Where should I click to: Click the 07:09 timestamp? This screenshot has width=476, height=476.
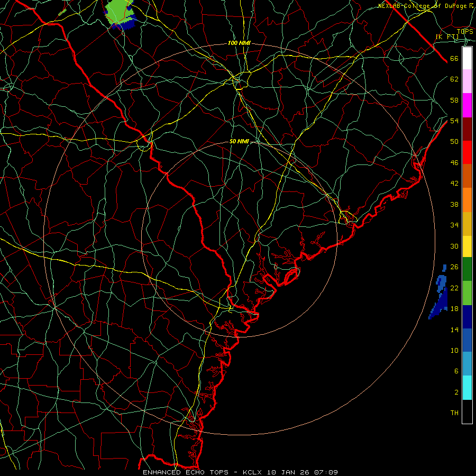326,472
